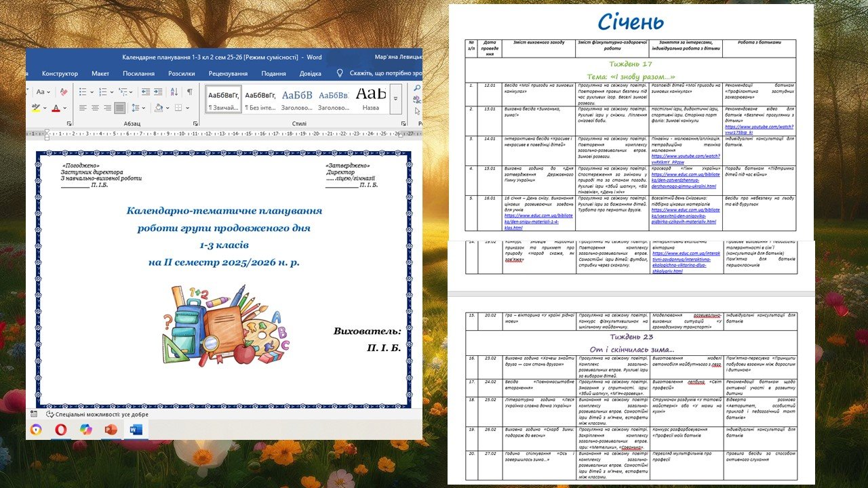Open PowerPoint from the taskbar
This screenshot has height=488, width=868.
coord(111,429)
